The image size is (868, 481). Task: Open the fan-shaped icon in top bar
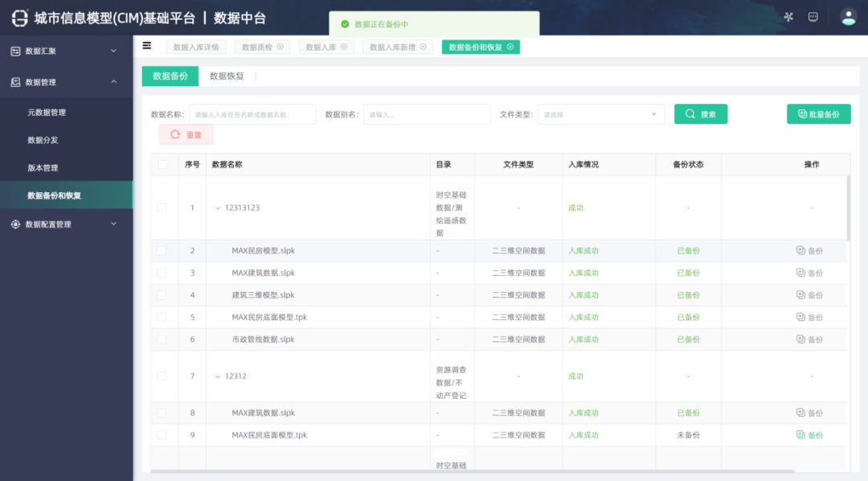pyautogui.click(x=788, y=17)
